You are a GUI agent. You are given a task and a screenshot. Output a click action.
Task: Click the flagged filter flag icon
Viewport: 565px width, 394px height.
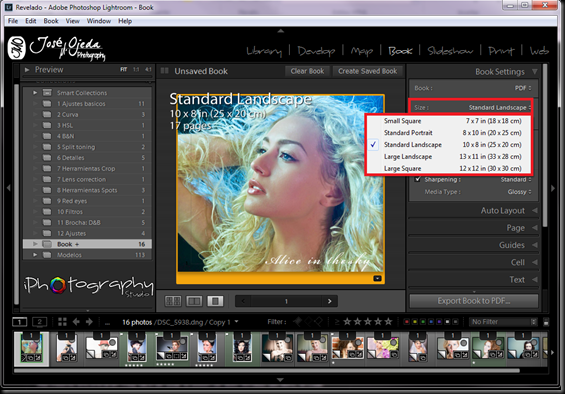coord(298,322)
